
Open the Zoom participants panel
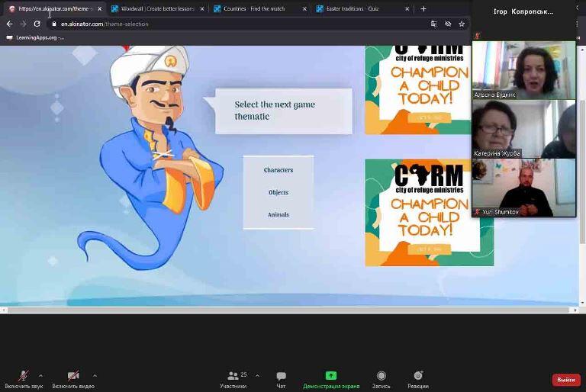pyautogui.click(x=233, y=379)
